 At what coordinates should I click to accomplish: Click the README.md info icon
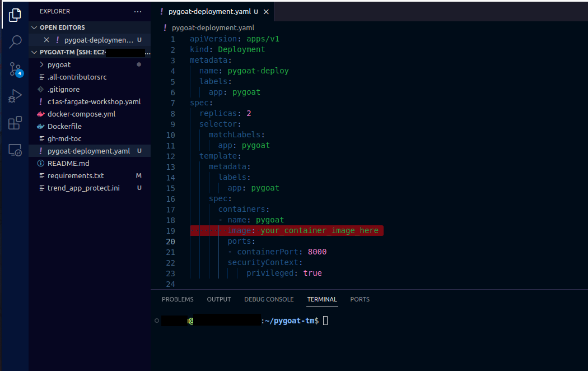click(41, 163)
